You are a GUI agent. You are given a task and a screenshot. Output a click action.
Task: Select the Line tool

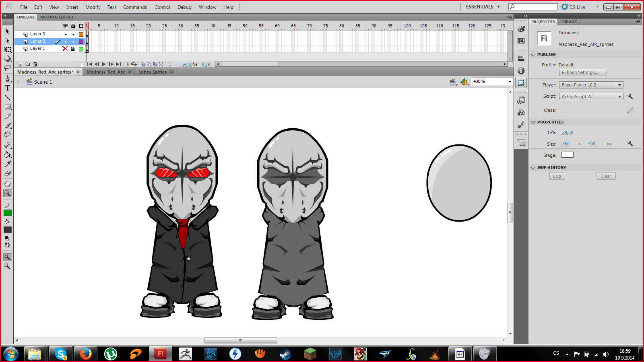[x=8, y=97]
